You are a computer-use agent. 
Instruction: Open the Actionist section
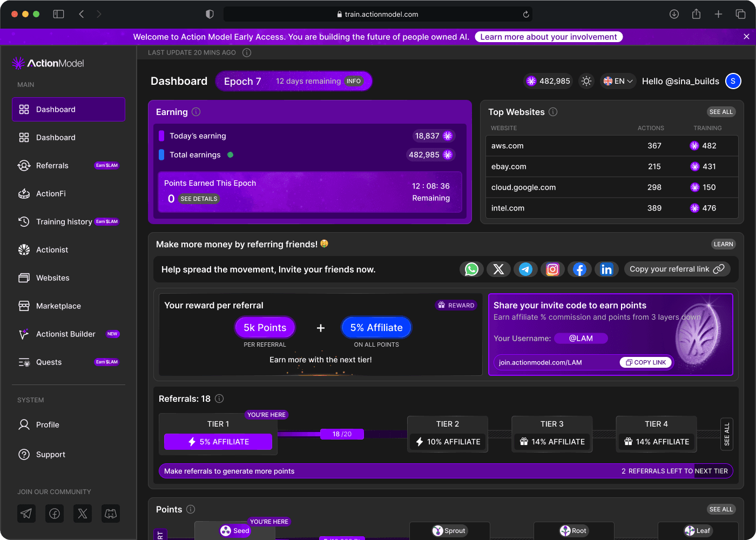(x=69, y=249)
